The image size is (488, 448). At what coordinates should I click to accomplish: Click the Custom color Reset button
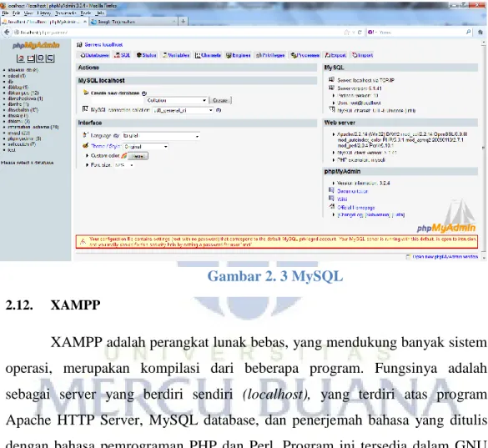pos(138,156)
